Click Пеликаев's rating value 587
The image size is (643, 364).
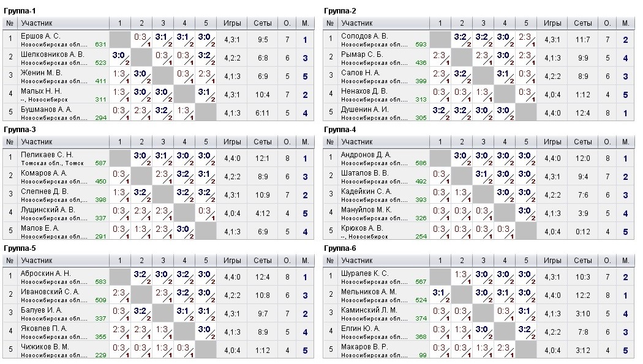coord(100,163)
